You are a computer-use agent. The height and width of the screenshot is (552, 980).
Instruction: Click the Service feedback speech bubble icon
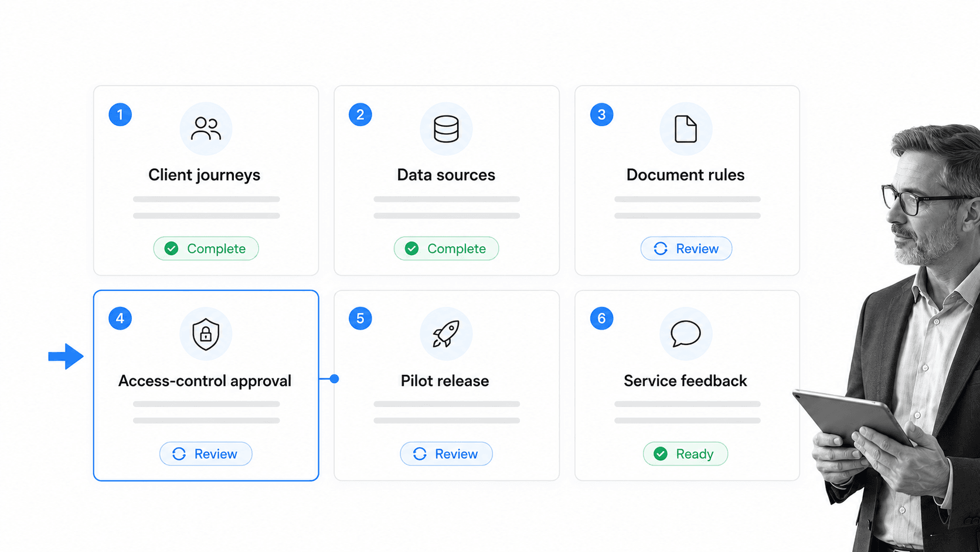[x=686, y=334]
